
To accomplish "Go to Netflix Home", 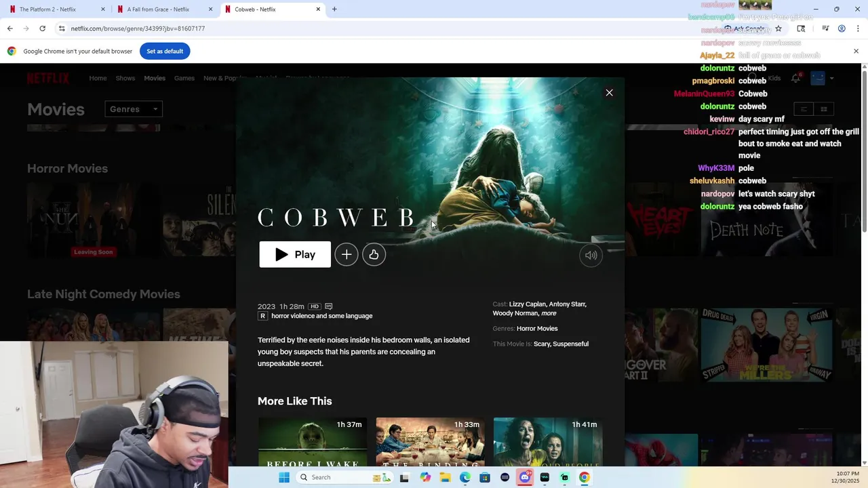I will tap(98, 78).
